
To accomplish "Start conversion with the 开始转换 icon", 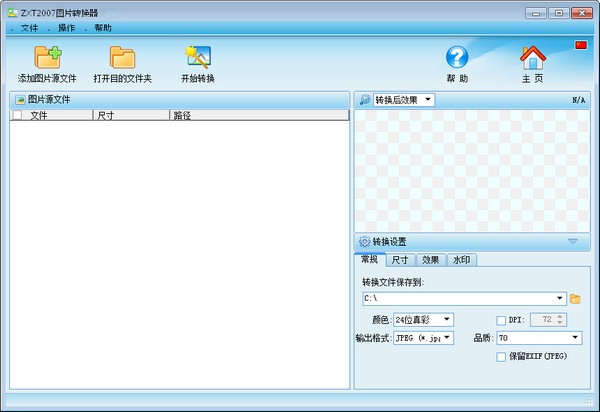I will pos(197,58).
